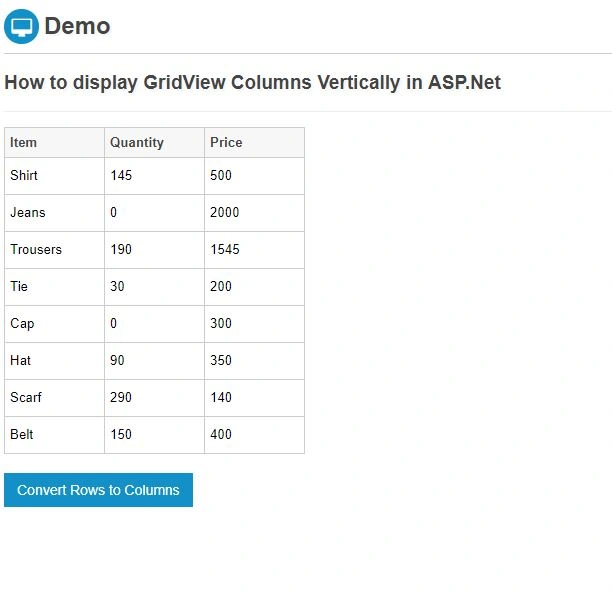Select the price value 2000
The width and height of the screenshot is (612, 591).
click(x=224, y=212)
